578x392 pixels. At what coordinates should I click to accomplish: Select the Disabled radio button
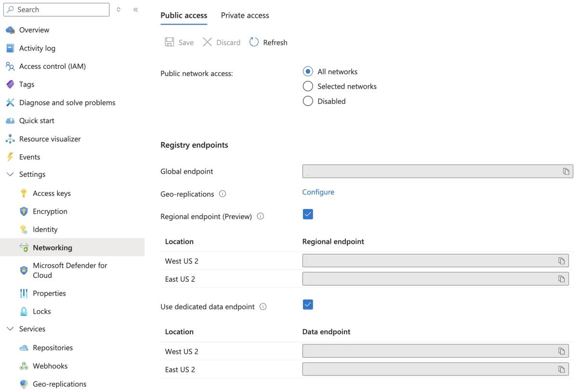point(308,101)
